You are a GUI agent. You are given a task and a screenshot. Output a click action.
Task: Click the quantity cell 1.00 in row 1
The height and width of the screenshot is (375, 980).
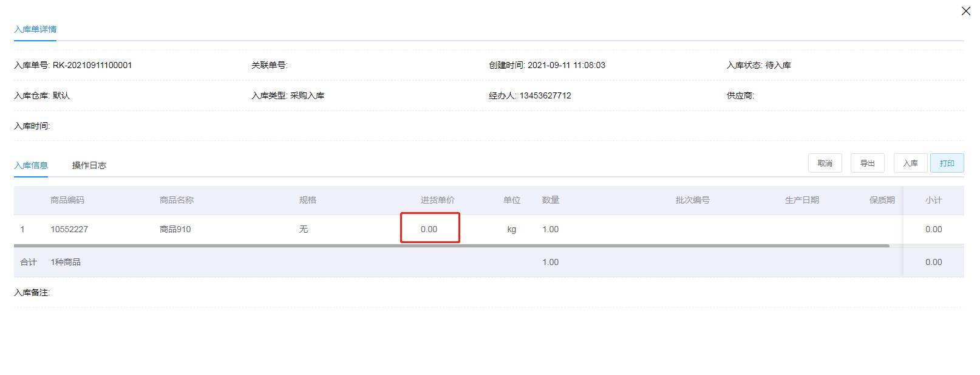(x=550, y=229)
